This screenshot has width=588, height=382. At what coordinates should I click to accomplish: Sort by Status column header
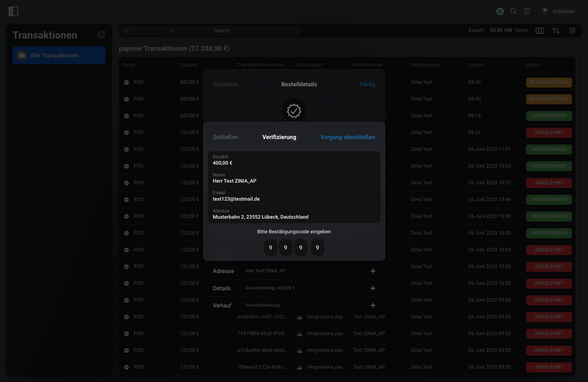pyautogui.click(x=533, y=65)
